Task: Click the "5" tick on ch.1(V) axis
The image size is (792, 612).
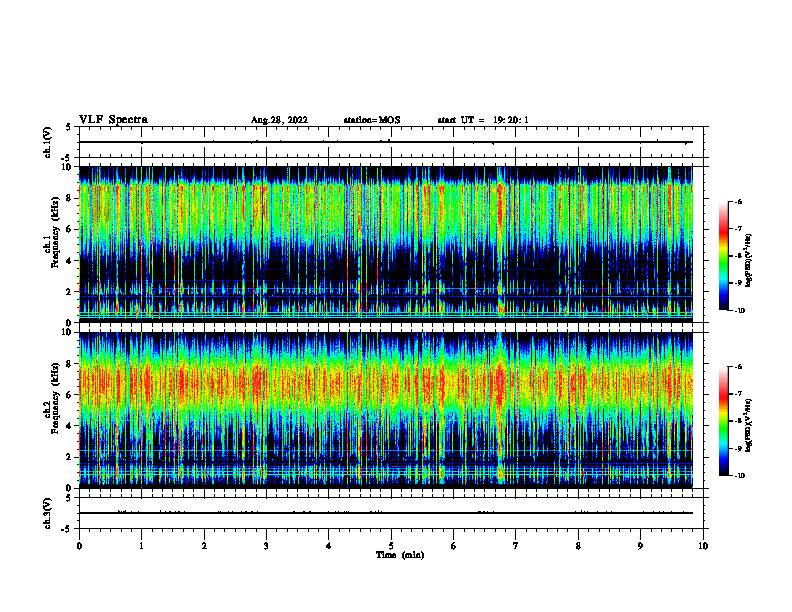Action: 69,128
